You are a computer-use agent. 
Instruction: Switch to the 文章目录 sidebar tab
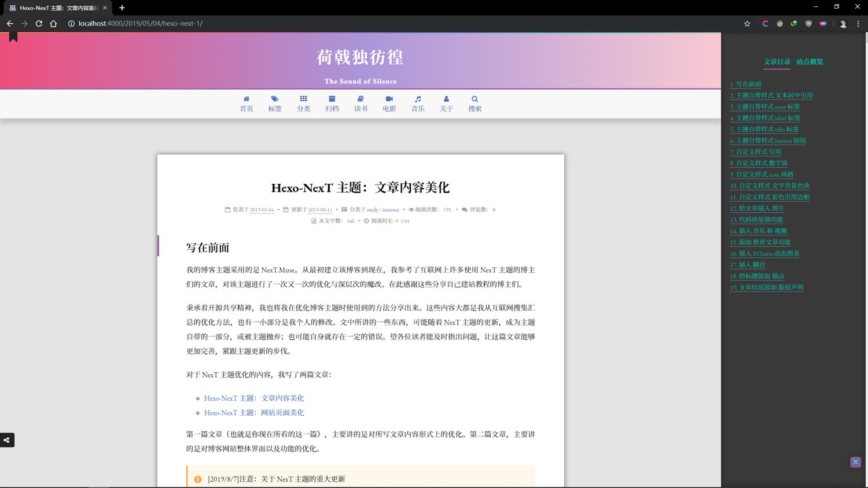click(x=777, y=62)
